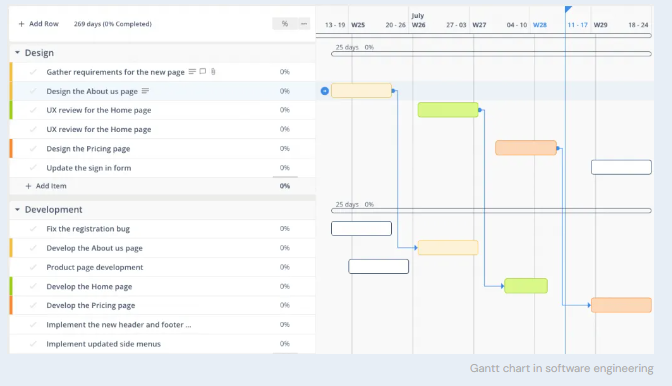
Task: Check off Develop the About us page
Action: click(x=33, y=248)
